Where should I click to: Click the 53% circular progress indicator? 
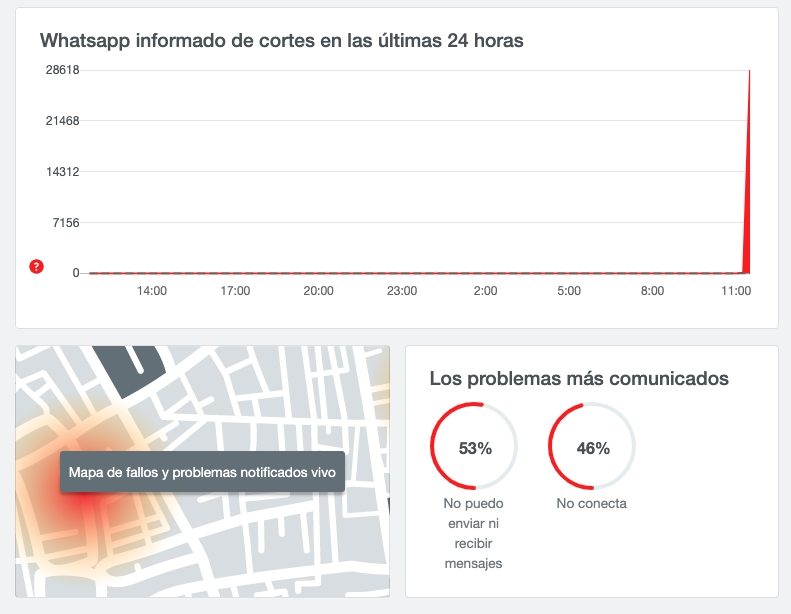click(x=474, y=446)
